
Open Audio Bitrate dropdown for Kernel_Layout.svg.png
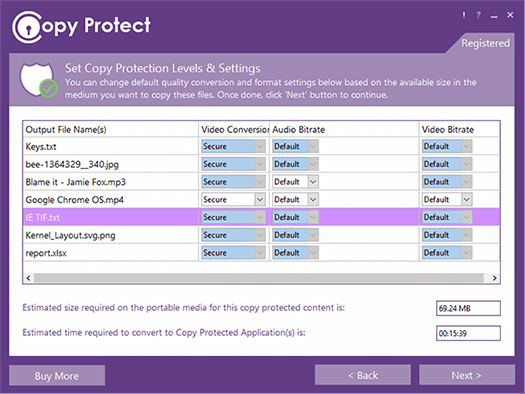tap(295, 235)
